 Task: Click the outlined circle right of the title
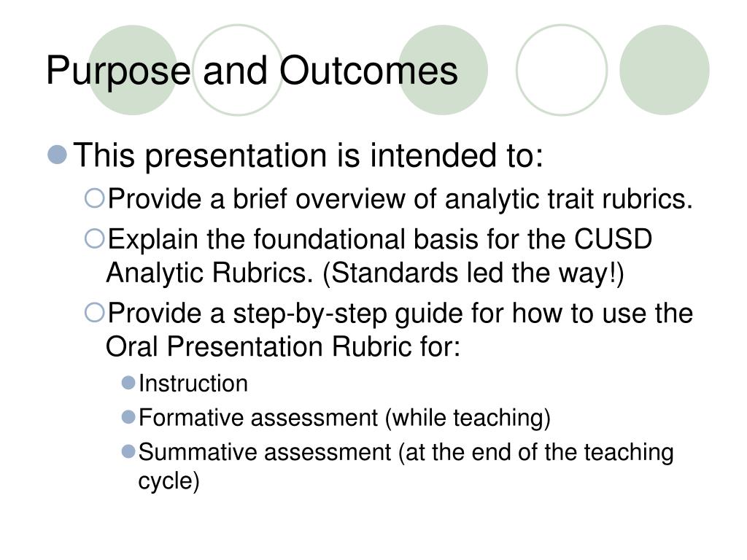click(562, 70)
